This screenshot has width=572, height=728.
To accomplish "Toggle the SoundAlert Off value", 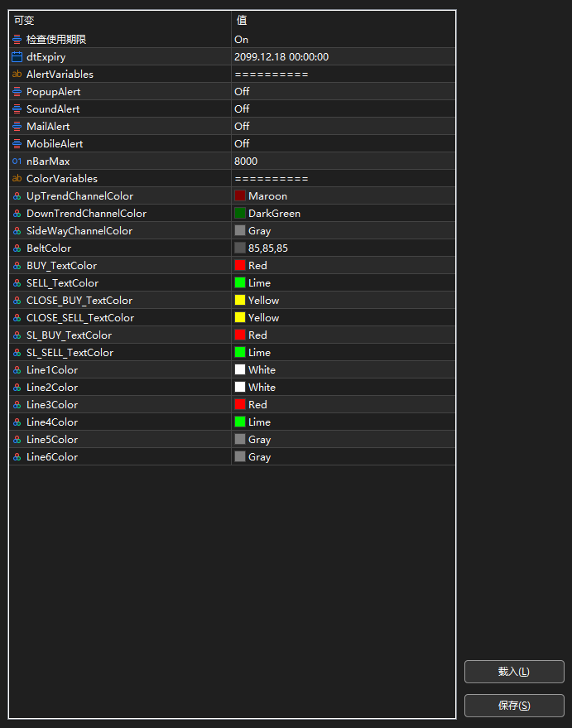I will pyautogui.click(x=242, y=109).
